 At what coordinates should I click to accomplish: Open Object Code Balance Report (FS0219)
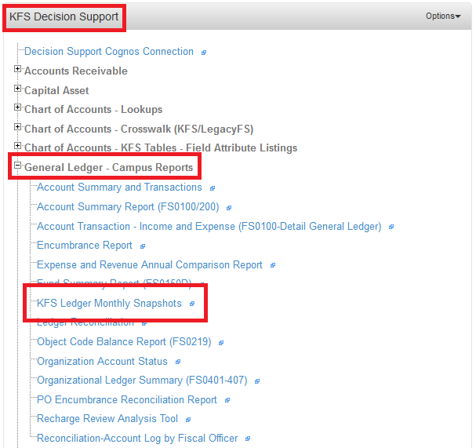pos(124,342)
